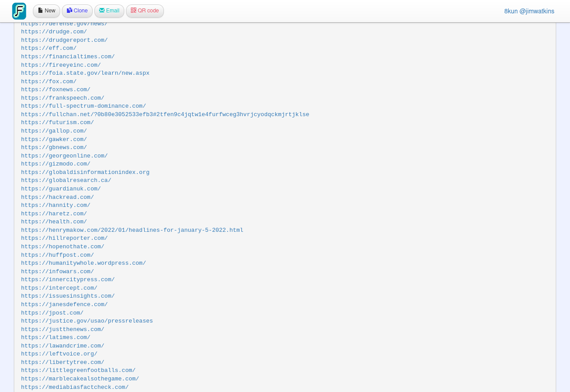Open the gawker.com link
The height and width of the screenshot is (392, 570).
pyautogui.click(x=54, y=140)
